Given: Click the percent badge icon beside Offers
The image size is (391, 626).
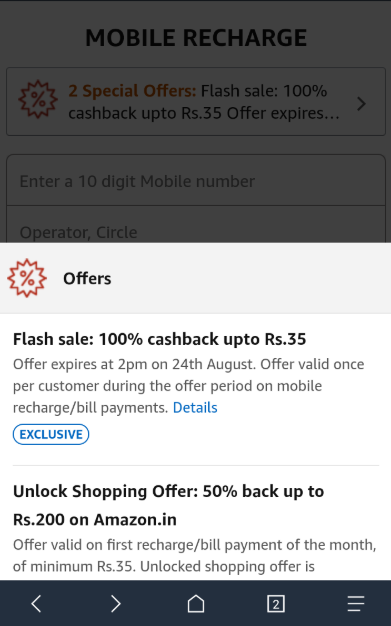Looking at the screenshot, I should coord(27,278).
